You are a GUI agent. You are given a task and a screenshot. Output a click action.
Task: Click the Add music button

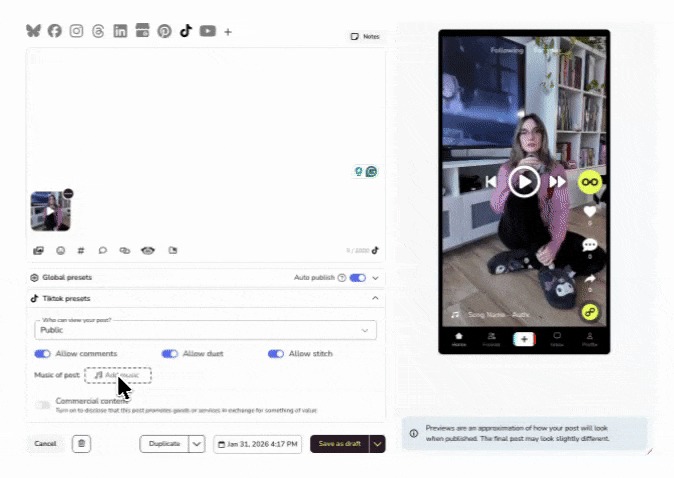coord(118,375)
